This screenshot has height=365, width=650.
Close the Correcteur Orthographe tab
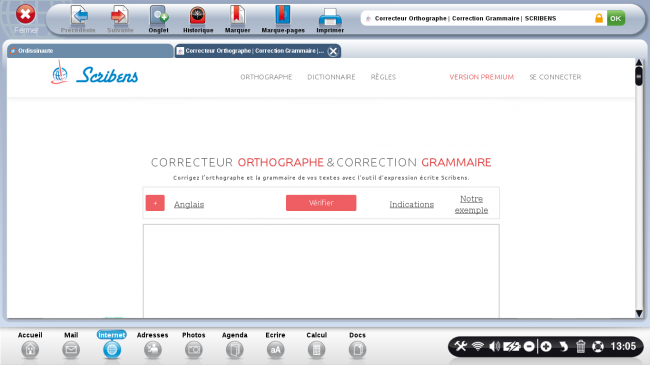coord(333,51)
